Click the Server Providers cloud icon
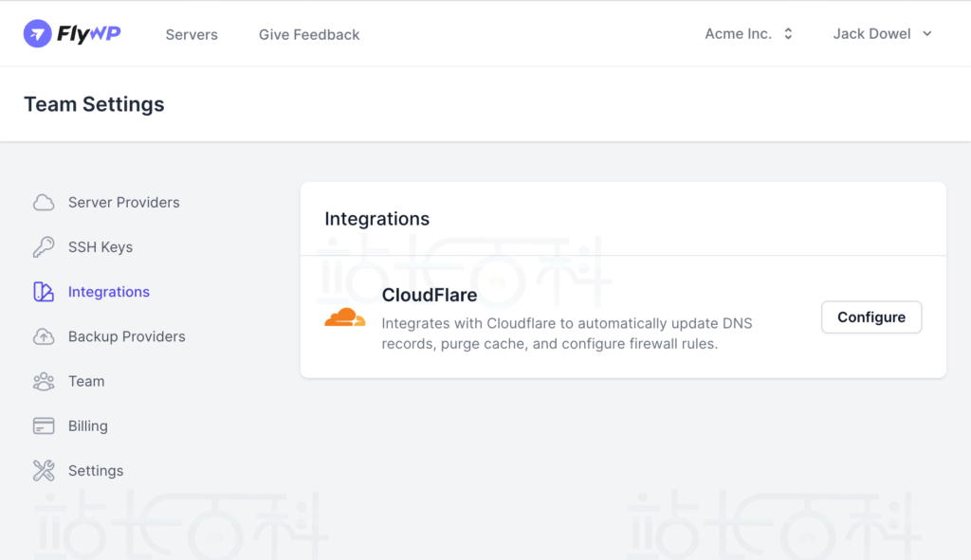Viewport: 971px width, 560px height. [44, 203]
